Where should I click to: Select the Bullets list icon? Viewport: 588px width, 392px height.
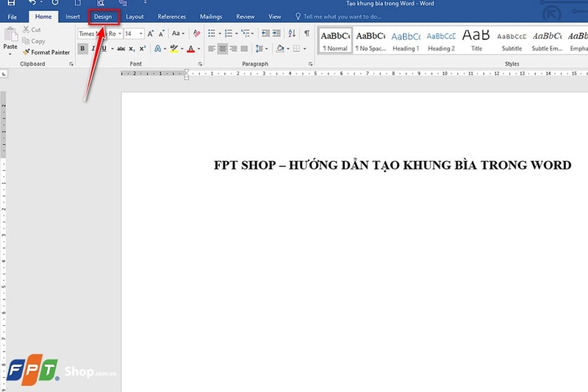tap(212, 33)
